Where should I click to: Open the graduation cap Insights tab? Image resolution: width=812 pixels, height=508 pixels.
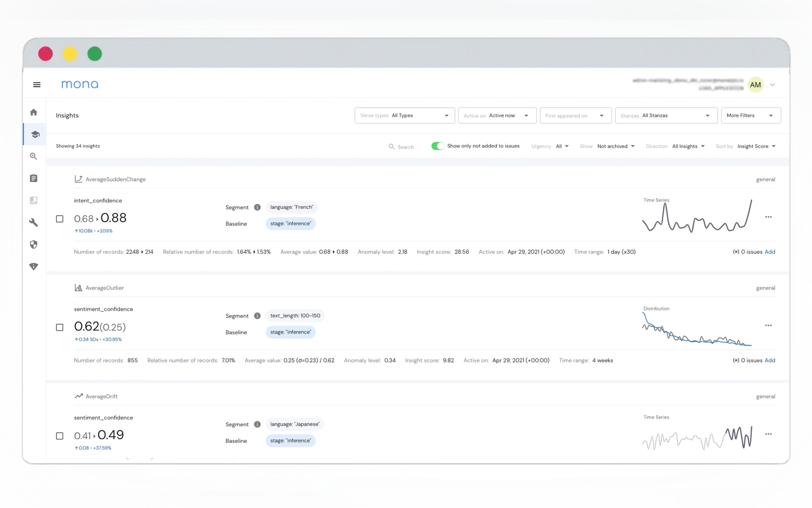click(x=35, y=134)
